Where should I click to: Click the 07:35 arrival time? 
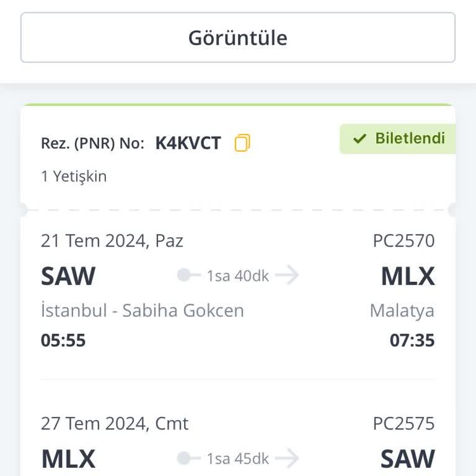(x=412, y=340)
